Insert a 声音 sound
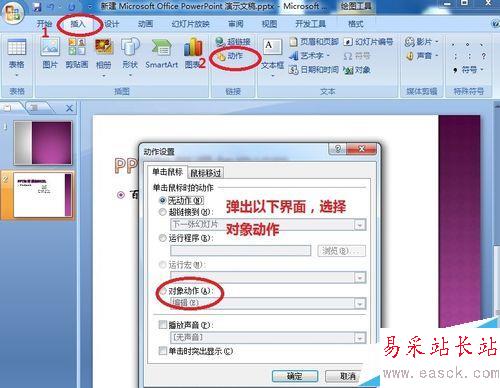 [422, 55]
